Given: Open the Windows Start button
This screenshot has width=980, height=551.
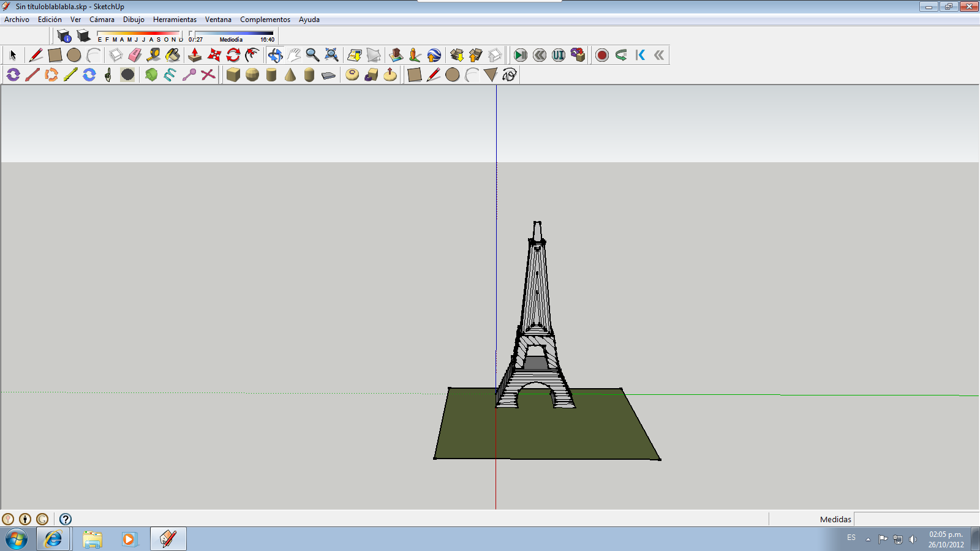Looking at the screenshot, I should [x=17, y=539].
